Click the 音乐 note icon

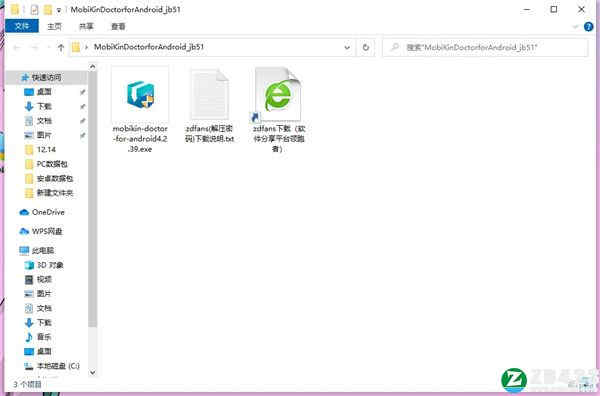pyautogui.click(x=29, y=337)
